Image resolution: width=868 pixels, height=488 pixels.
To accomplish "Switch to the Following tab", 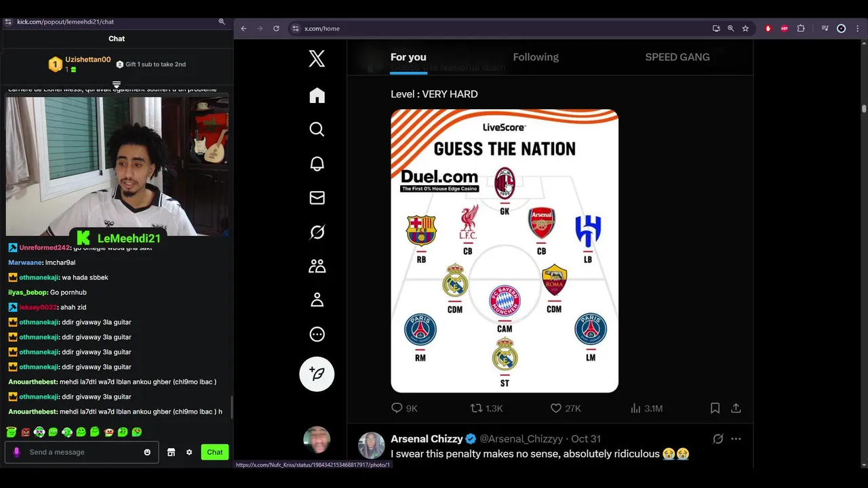I will point(536,57).
